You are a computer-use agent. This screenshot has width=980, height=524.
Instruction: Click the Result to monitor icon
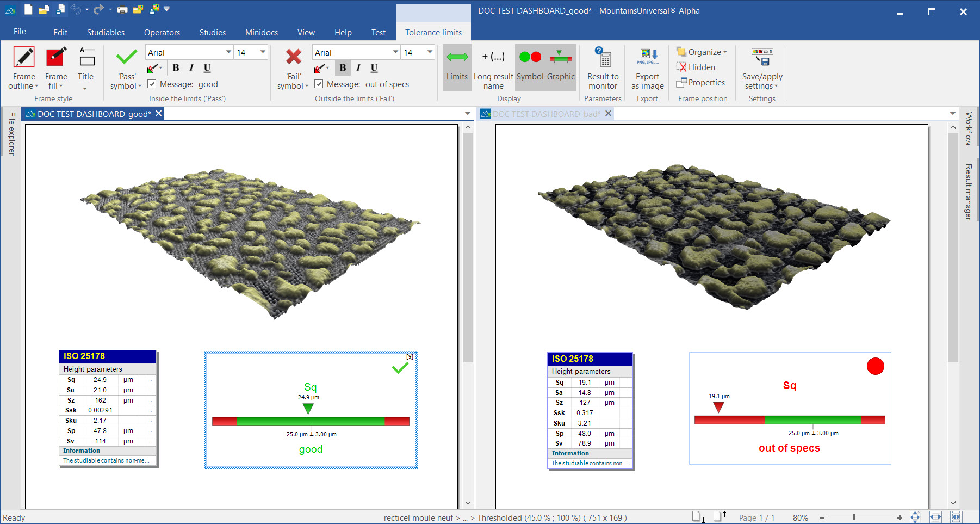(603, 58)
